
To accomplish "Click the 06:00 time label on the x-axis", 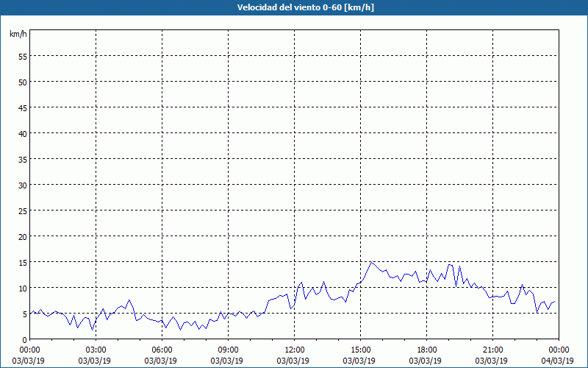I will point(162,350).
